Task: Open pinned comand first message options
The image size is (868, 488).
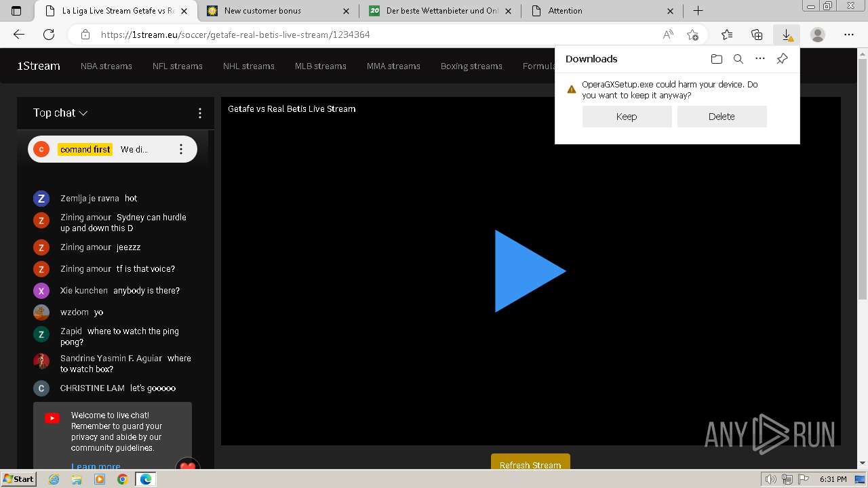Action: 181,149
